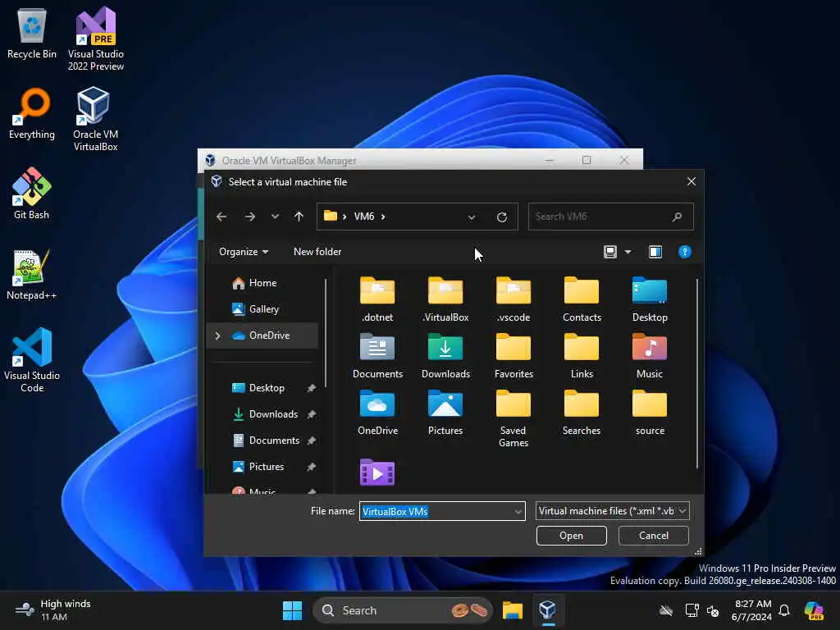
Task: Click the chevron after VM6 in path
Action: (x=383, y=217)
